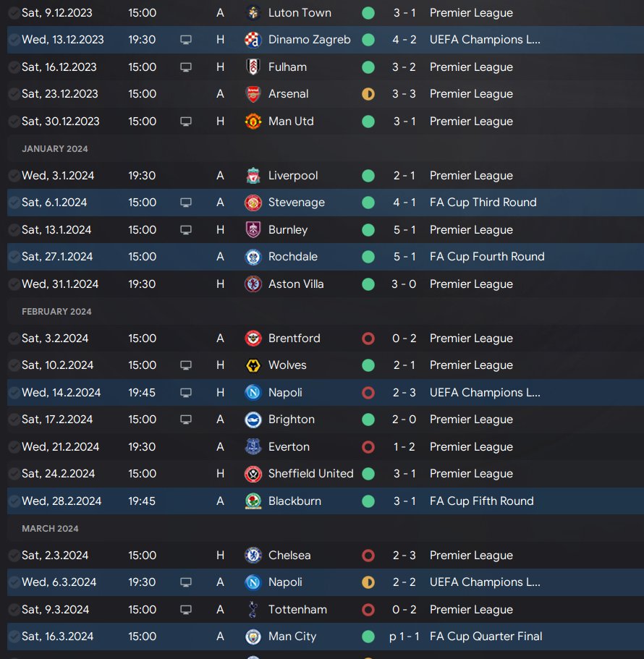
Task: Open the 3 - 3 result against Arsenal
Action: pos(404,94)
